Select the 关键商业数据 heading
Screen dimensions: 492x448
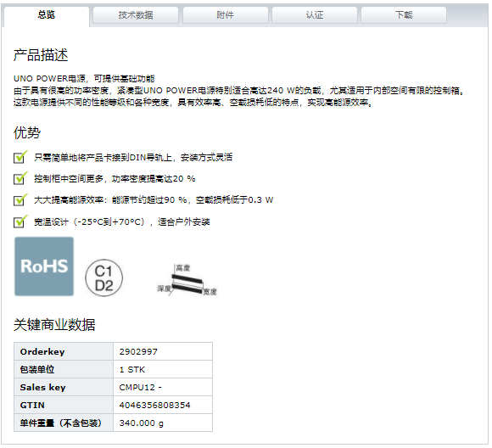(x=54, y=325)
